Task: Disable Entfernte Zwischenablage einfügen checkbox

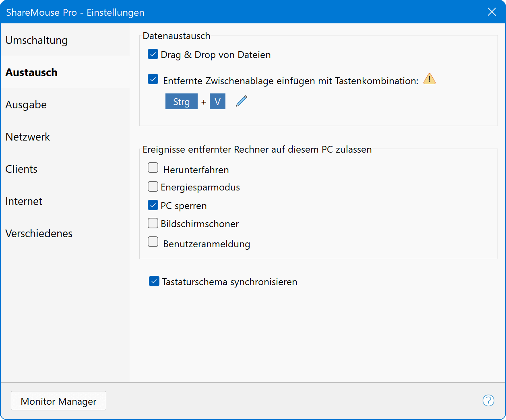Action: tap(153, 79)
